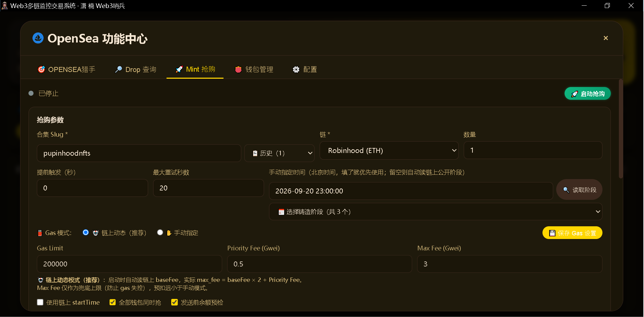644x317 pixels.
Task: Select the 链上动态 (推荐) radio option
Action: point(86,233)
